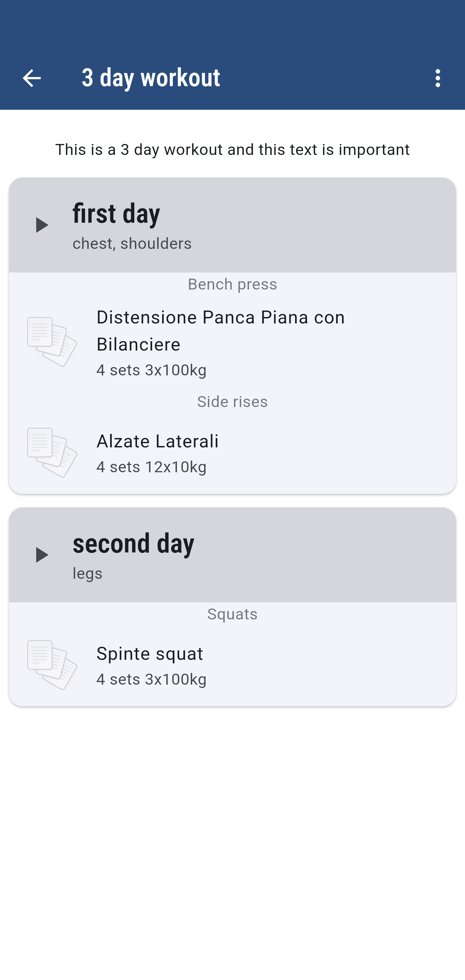465x980 pixels.
Task: Select the second day header title
Action: (x=133, y=543)
